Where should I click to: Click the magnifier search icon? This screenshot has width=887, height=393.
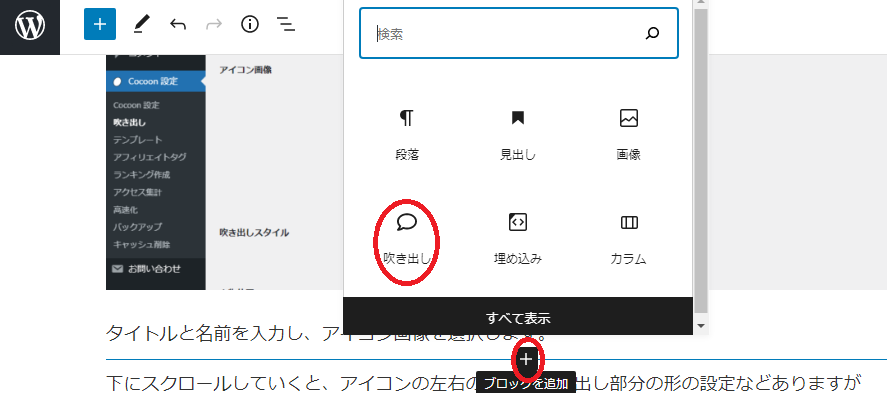pyautogui.click(x=652, y=33)
